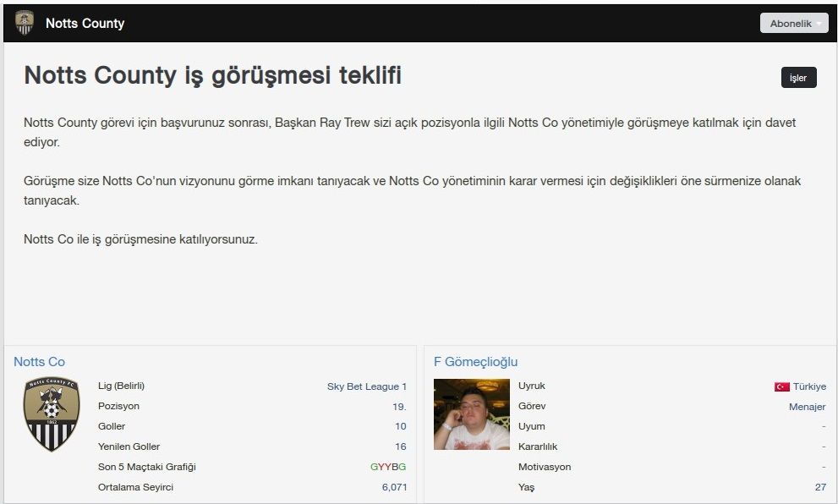This screenshot has width=838, height=504.
Task: Click the Yenilen Goller value 16
Action: pos(400,446)
